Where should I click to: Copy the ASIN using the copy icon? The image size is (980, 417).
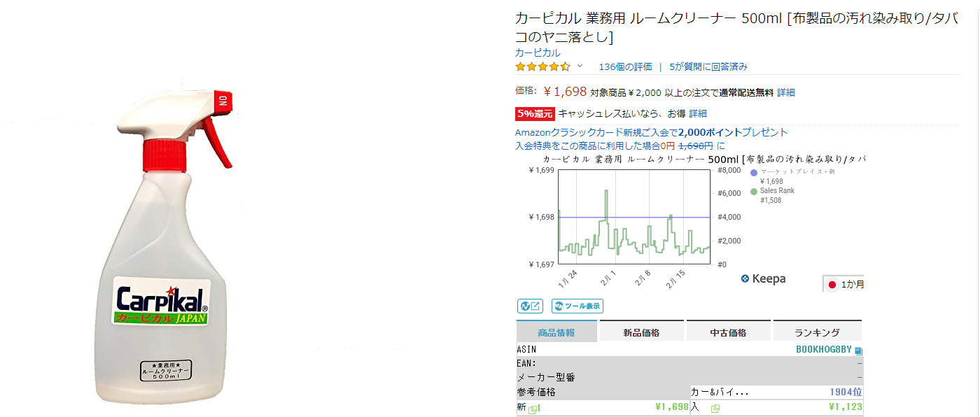[858, 351]
